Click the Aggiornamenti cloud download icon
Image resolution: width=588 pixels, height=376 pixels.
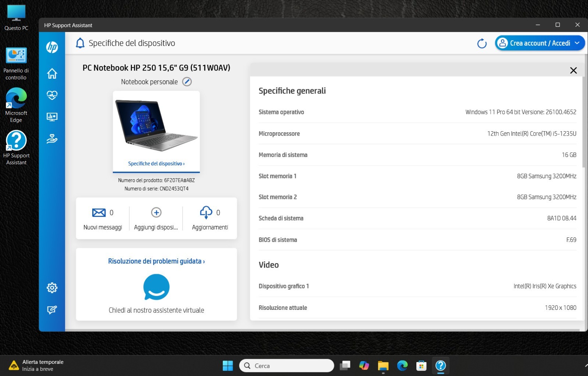coord(206,212)
